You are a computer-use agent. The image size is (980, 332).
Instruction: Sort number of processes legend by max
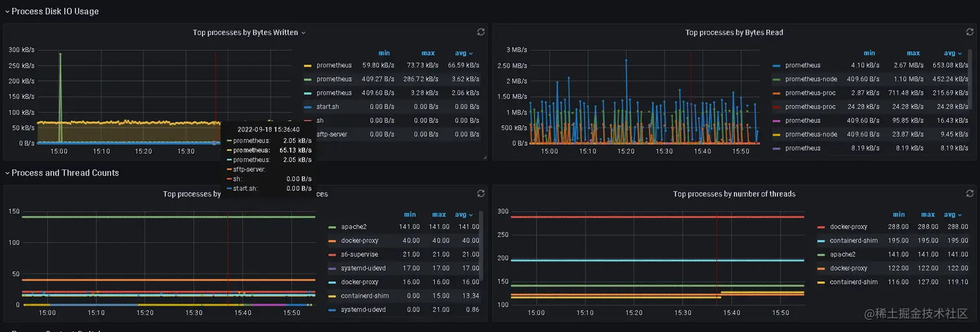coord(439,215)
